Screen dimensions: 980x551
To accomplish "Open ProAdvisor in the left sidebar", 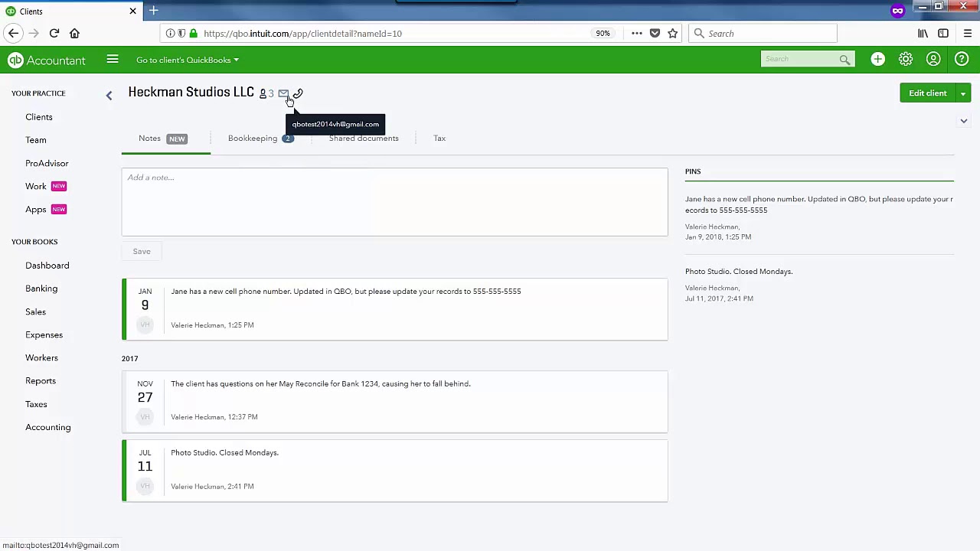I will (47, 163).
